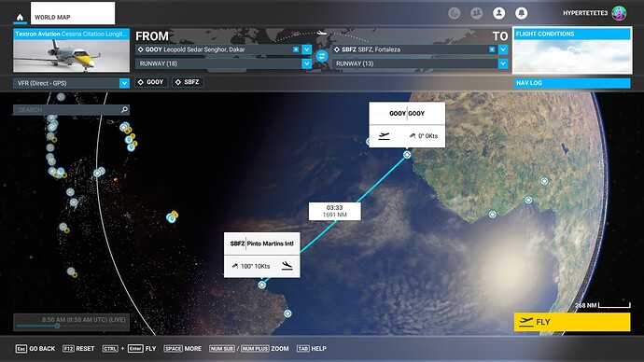
Task: Expand the departure airport dropdown
Action: (307, 49)
